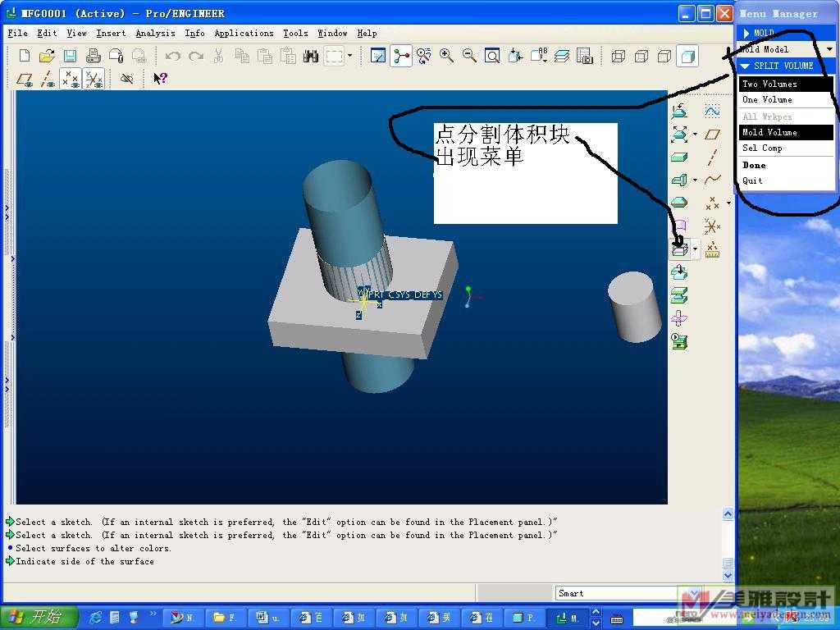
Task: Open the Applications menu
Action: click(244, 33)
